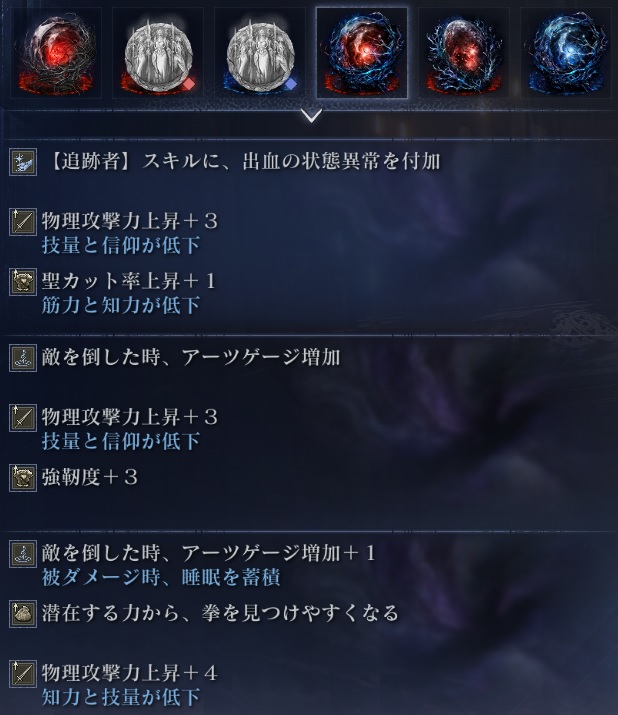Select the dark red thorned relic thumbnail
This screenshot has height=715, width=618.
click(x=56, y=53)
